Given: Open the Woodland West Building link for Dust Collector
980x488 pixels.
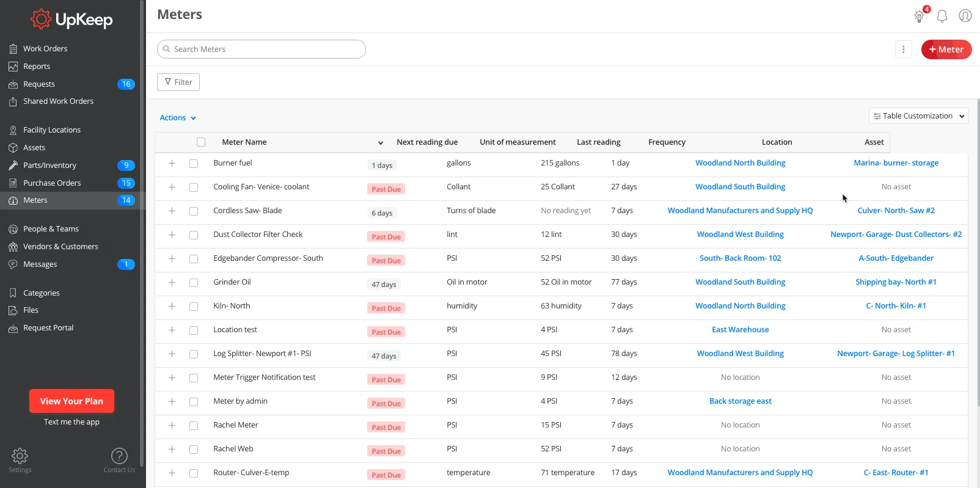Looking at the screenshot, I should click(x=740, y=235).
